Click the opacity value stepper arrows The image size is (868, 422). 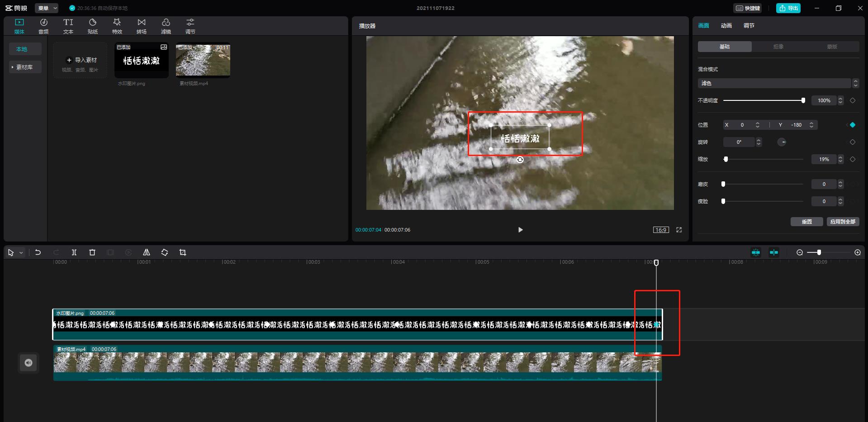[840, 100]
